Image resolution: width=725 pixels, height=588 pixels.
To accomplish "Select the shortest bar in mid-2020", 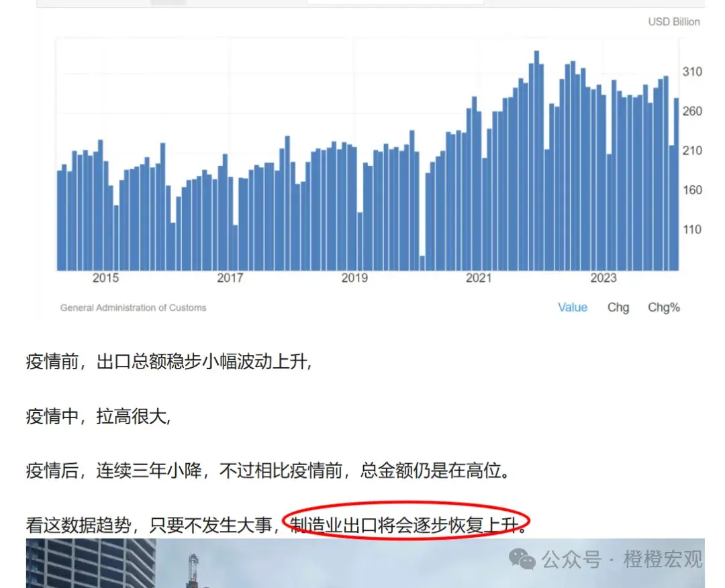I will 422,262.
